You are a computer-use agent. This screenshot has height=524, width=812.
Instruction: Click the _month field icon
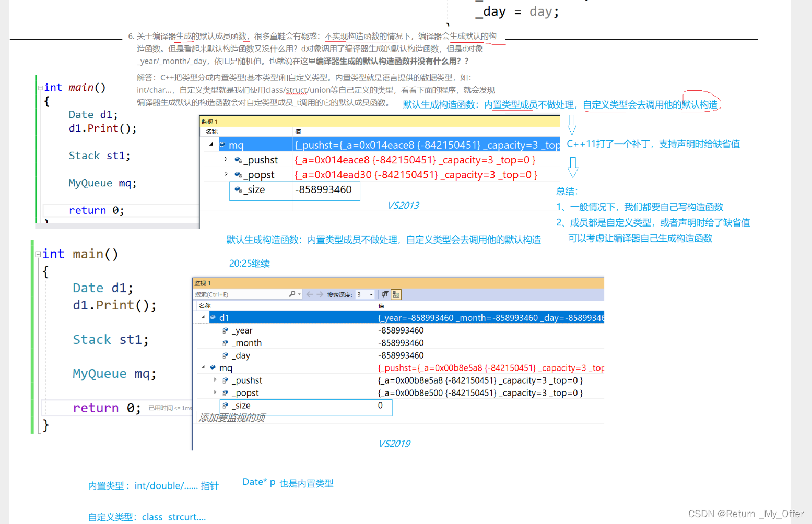pos(225,343)
